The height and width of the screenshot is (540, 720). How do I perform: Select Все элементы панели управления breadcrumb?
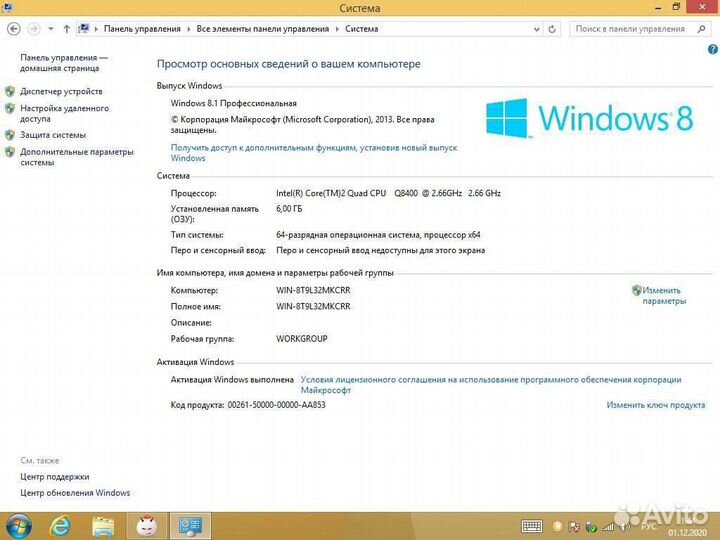(x=262, y=29)
